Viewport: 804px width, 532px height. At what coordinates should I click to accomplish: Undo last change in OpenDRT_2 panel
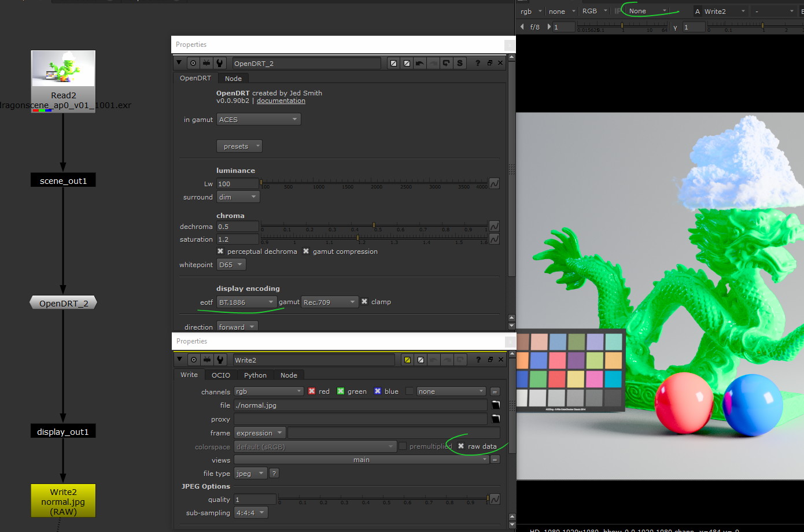[420, 63]
